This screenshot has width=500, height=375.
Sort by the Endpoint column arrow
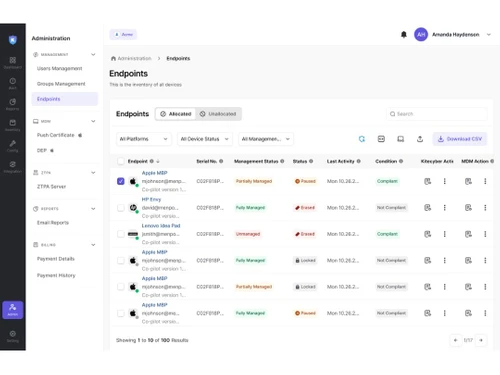coord(158,161)
